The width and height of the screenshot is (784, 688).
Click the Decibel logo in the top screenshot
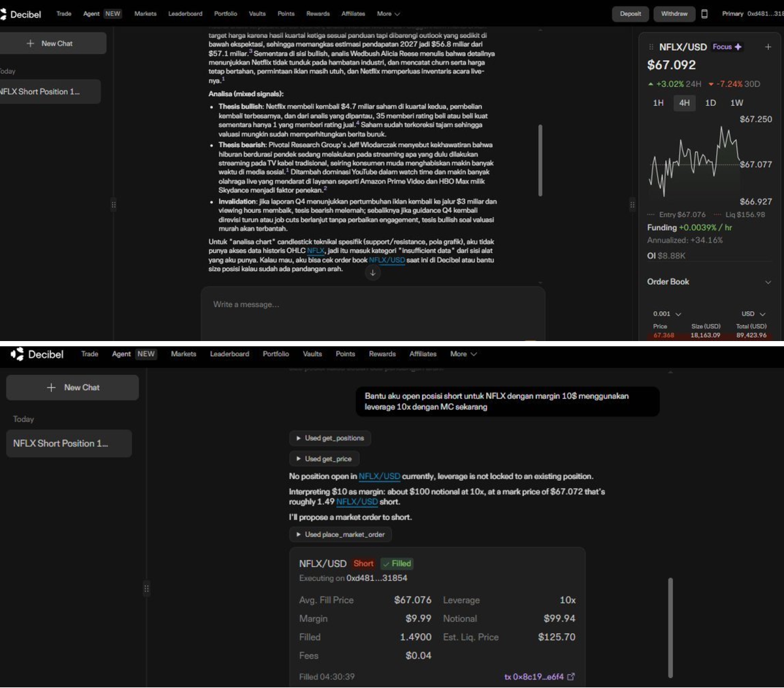pyautogui.click(x=21, y=14)
